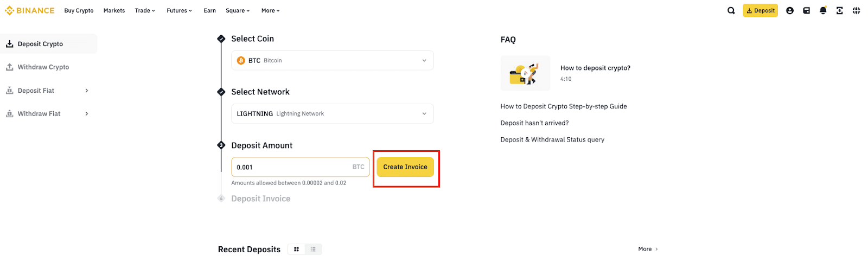Image resolution: width=868 pixels, height=262 pixels.
Task: Open the BTC Bitcoin coin dropdown
Action: [332, 60]
